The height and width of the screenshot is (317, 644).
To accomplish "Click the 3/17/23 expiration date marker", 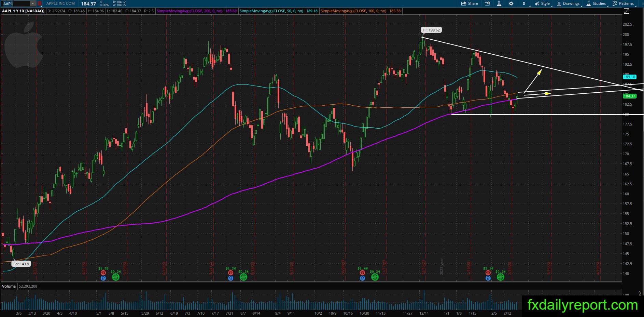I will tap(34, 268).
